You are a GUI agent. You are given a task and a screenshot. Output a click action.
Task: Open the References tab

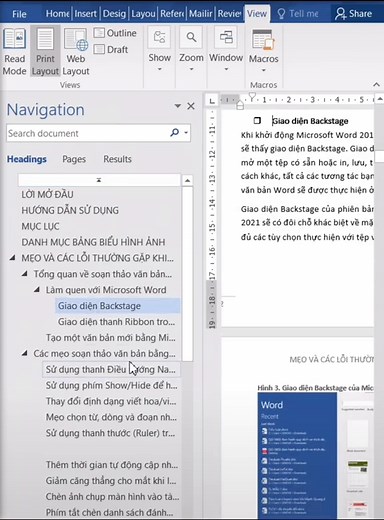coord(172,14)
